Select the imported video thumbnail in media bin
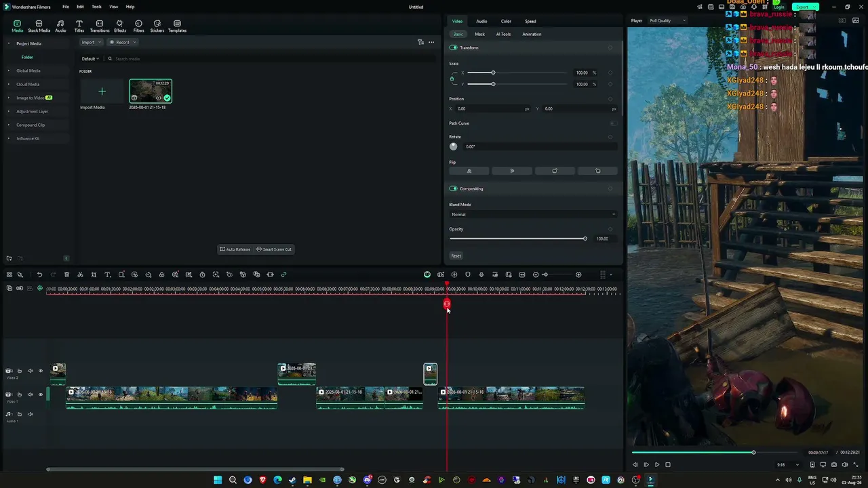The image size is (868, 488). [151, 91]
